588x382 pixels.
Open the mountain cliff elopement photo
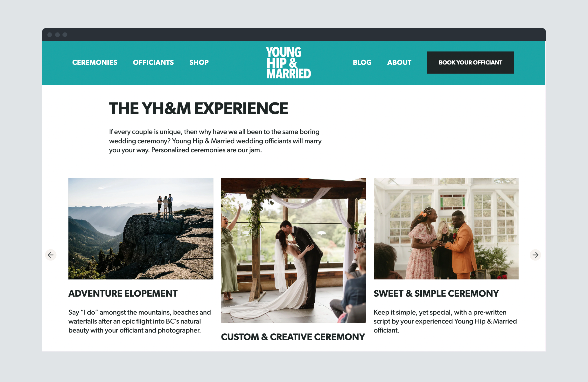[x=141, y=229]
